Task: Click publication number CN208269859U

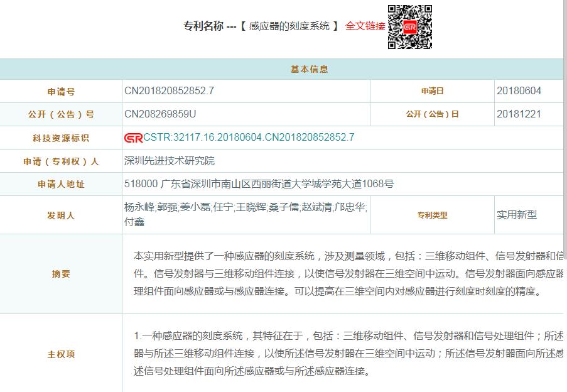Action: coord(160,114)
